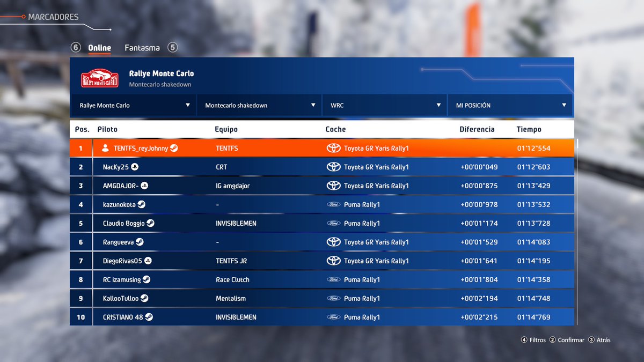Click the leaderboard vertical scrollbar

point(577,232)
